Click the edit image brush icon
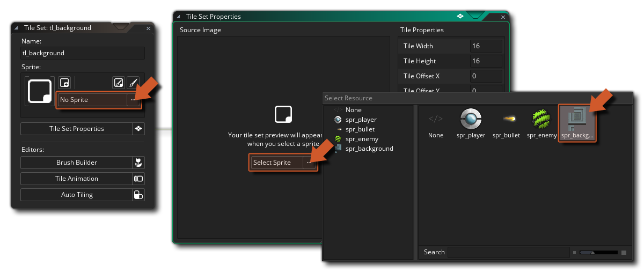644x272 pixels. [x=133, y=83]
